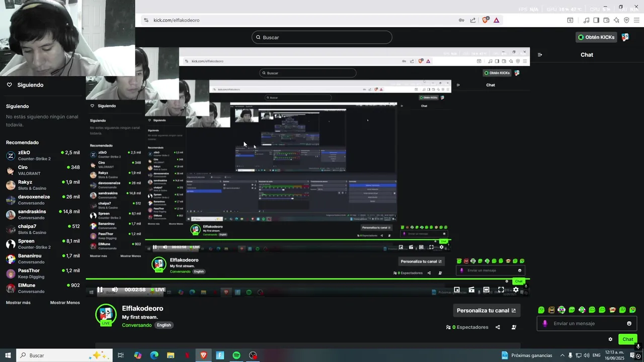Open clip creation icon in the player
Screen dimensions: 644x362
(471, 290)
